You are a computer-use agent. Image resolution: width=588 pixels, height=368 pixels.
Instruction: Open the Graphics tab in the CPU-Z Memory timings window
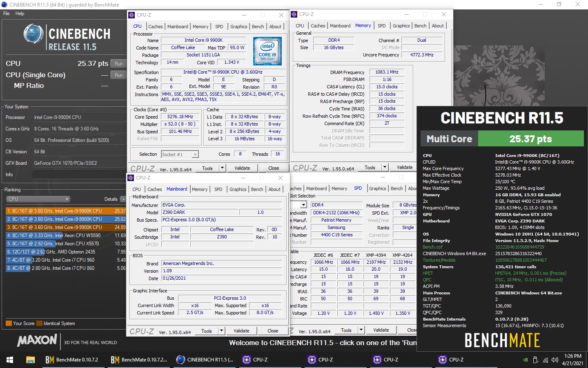pos(401,26)
